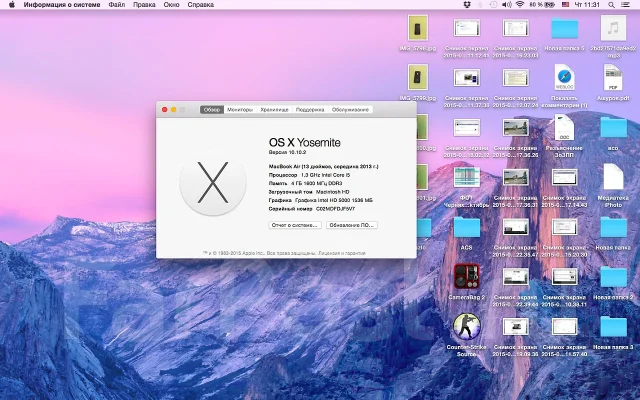640x400 pixels.
Task: Click the battery 60 % indicator
Action: (x=542, y=5)
